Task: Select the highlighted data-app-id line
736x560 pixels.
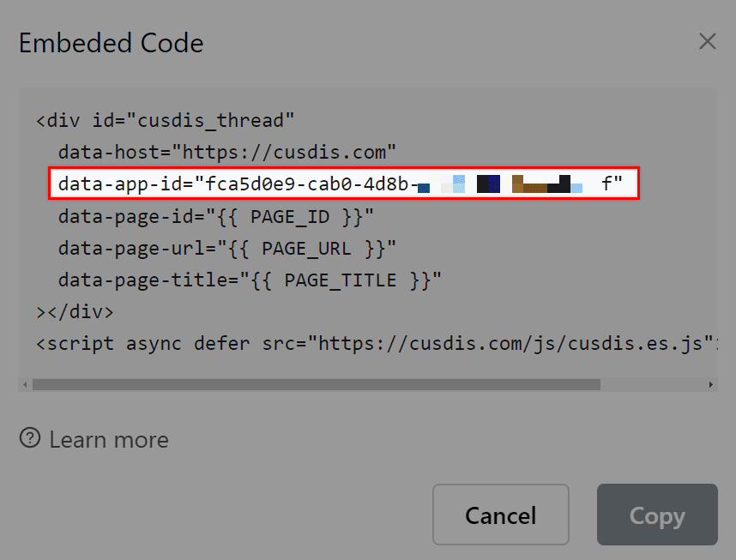Action: coord(343,183)
